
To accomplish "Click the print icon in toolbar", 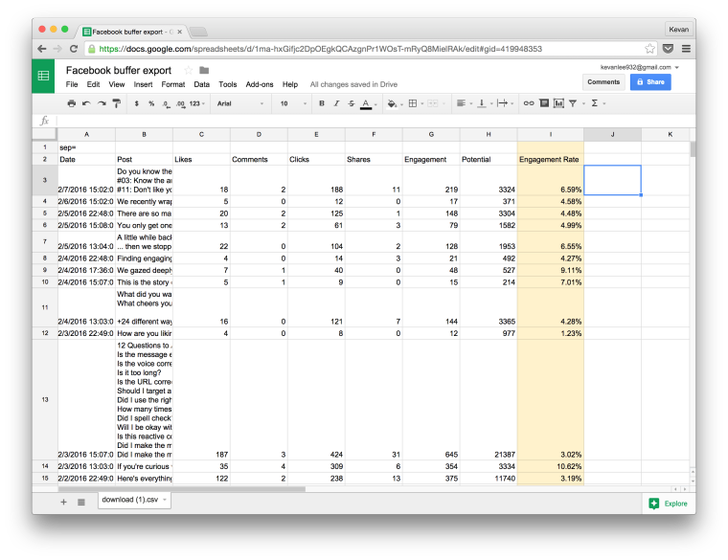I will [x=71, y=103].
